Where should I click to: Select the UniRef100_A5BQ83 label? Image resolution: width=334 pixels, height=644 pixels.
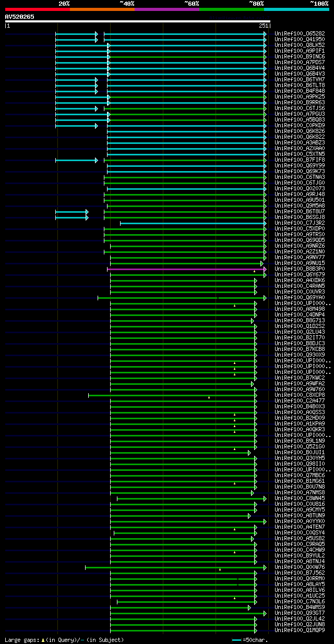coord(300,119)
